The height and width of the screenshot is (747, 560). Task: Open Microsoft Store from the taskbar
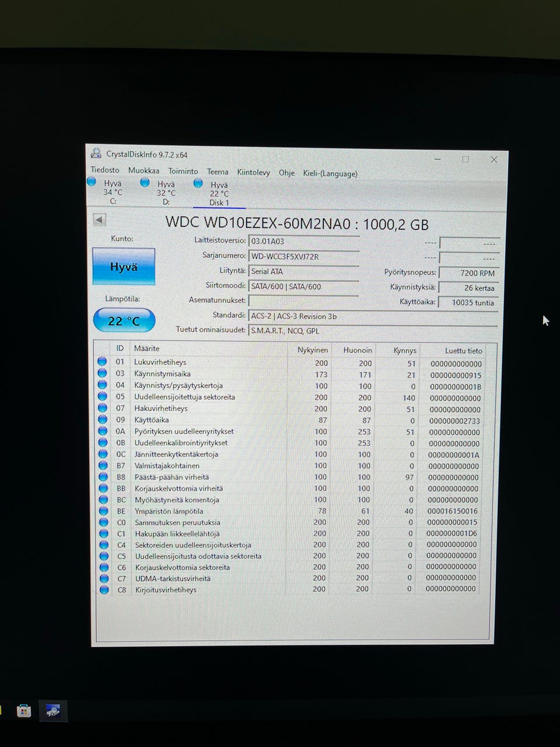point(24,711)
